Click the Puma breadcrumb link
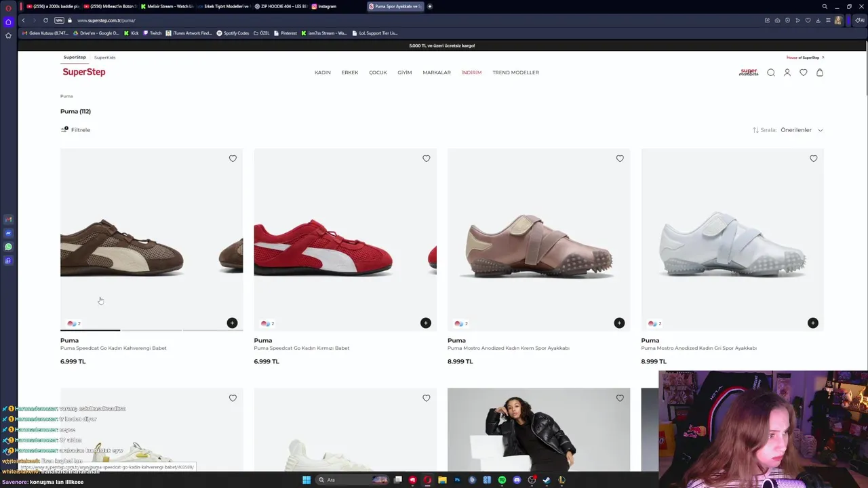 [66, 96]
